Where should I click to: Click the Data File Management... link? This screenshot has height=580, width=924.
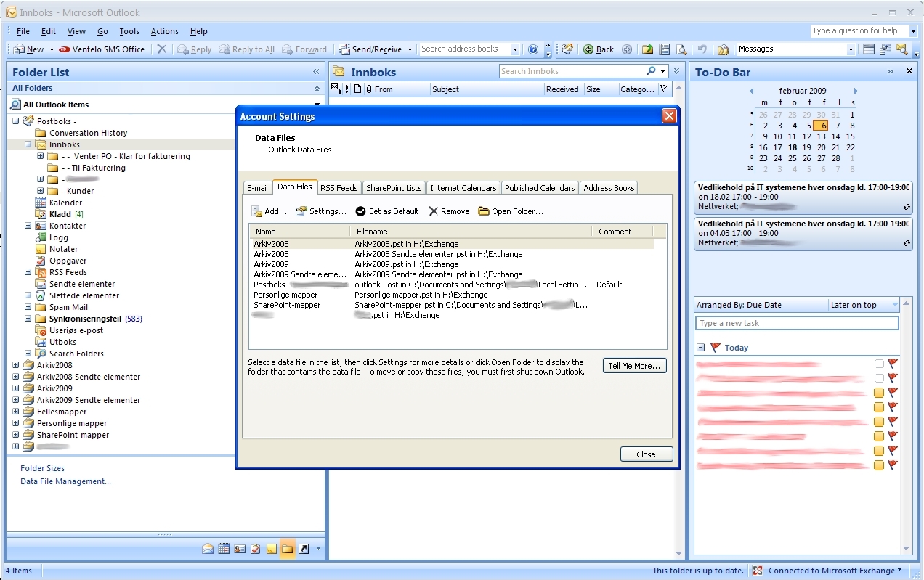point(65,482)
